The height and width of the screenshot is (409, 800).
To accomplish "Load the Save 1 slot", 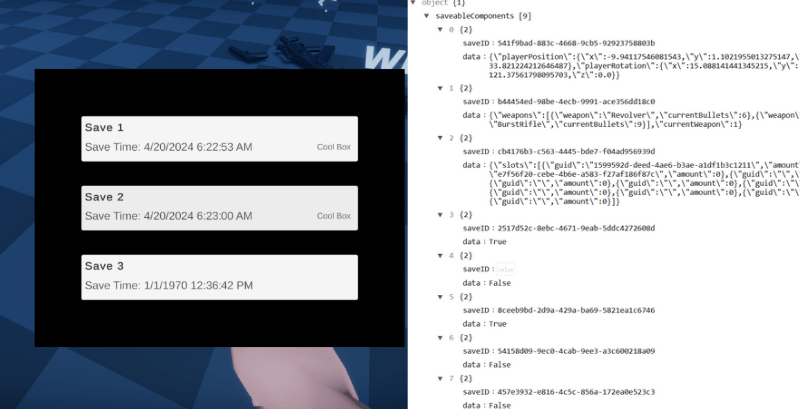I will point(219,138).
